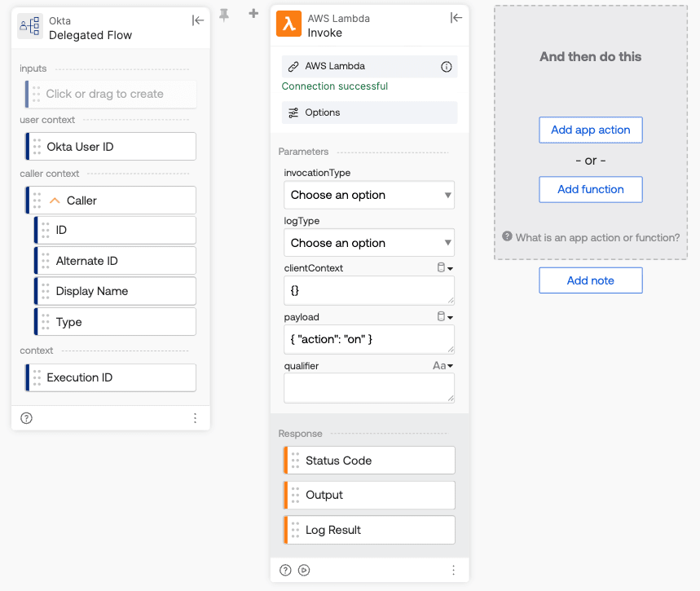
Task: Select the Type field under Caller
Action: click(x=115, y=322)
